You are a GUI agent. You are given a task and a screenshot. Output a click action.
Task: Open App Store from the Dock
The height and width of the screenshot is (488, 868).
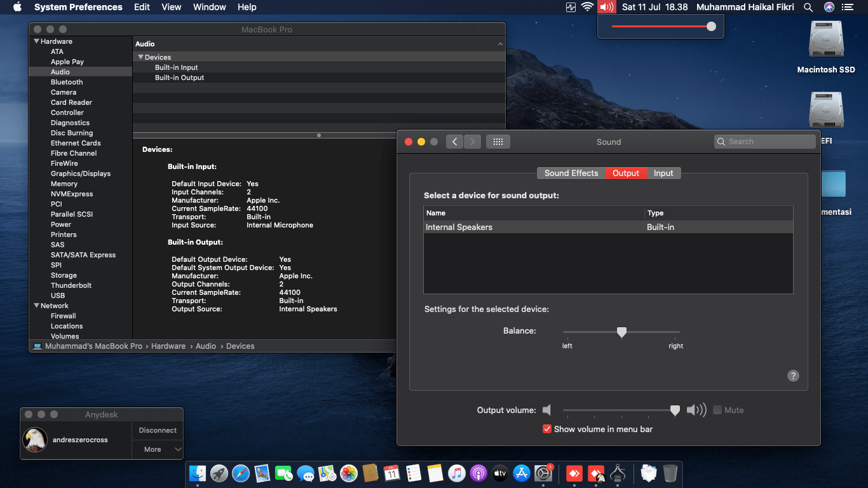[522, 473]
